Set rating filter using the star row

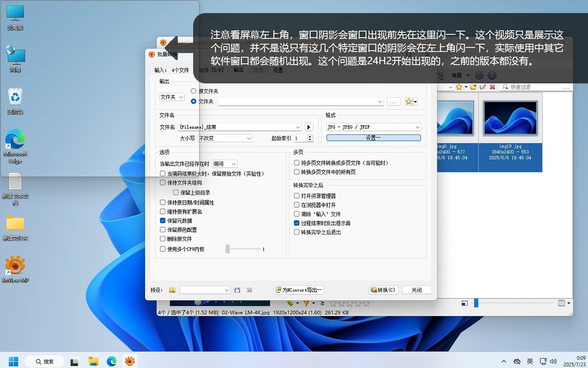(x=350, y=303)
